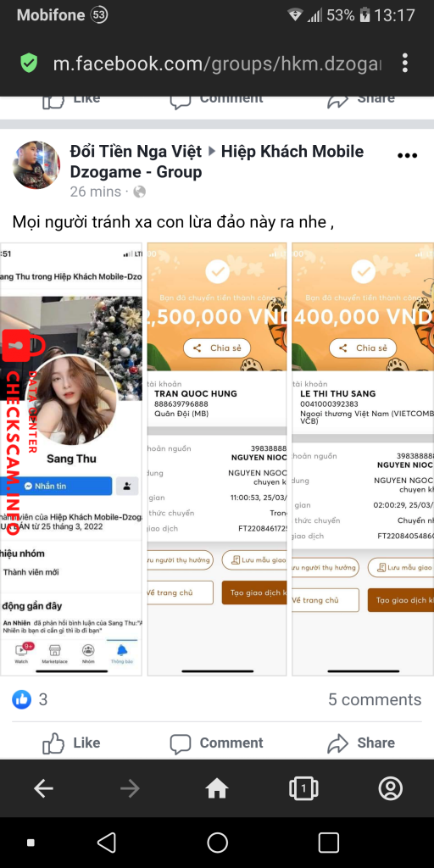Viewport: 434px width, 868px height.
Task: Share the post with Share button
Action: (360, 743)
